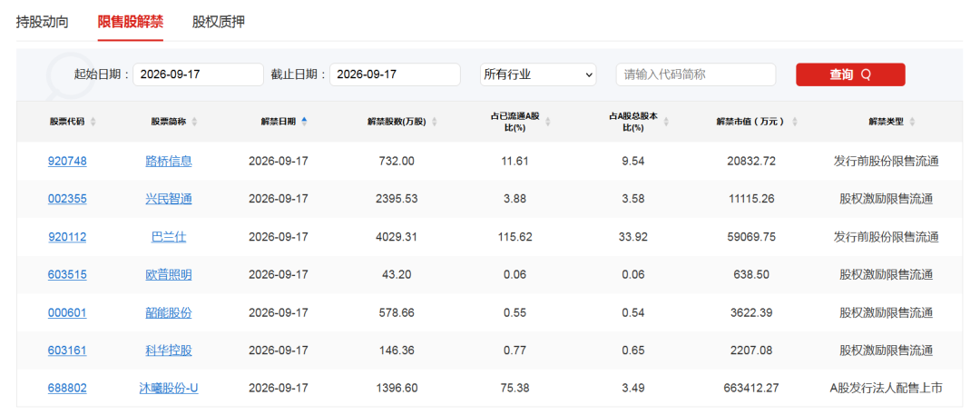Viewport: 980px width, 415px height.
Task: Open 欧普照明 stock name link
Action: tap(169, 274)
